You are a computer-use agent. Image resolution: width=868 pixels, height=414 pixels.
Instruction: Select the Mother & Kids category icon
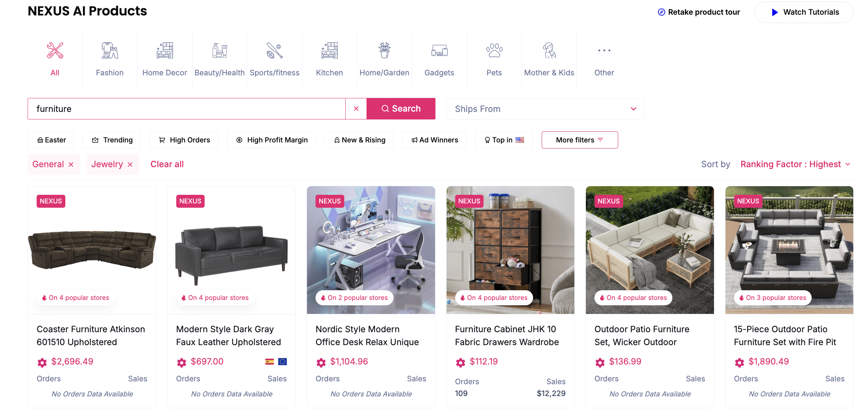click(549, 51)
